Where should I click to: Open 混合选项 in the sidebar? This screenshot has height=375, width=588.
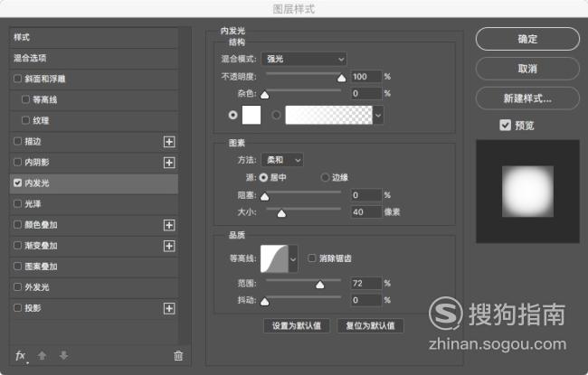coord(93,58)
